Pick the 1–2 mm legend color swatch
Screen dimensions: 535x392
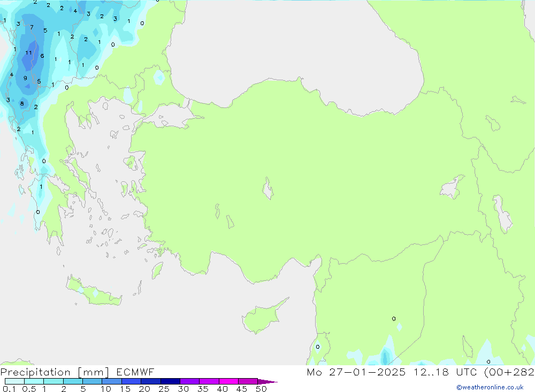[x=53, y=381]
